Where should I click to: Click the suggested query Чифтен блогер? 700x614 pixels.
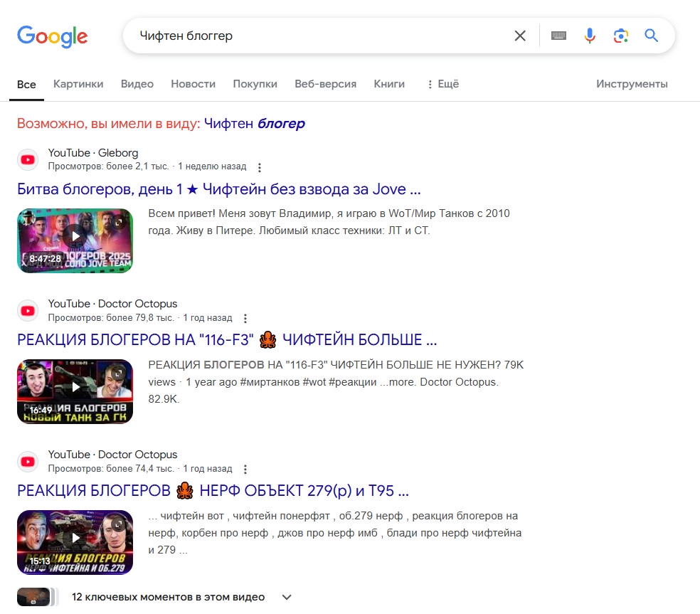(x=255, y=123)
